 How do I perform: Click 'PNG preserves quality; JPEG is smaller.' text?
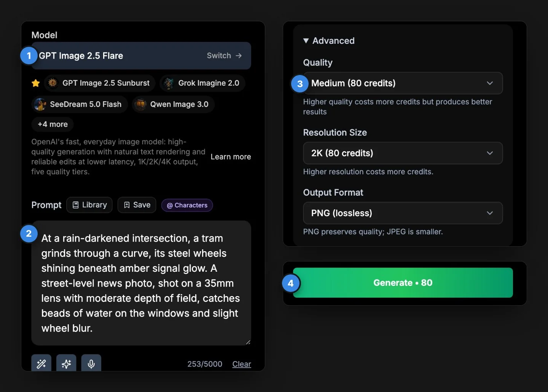click(x=373, y=232)
